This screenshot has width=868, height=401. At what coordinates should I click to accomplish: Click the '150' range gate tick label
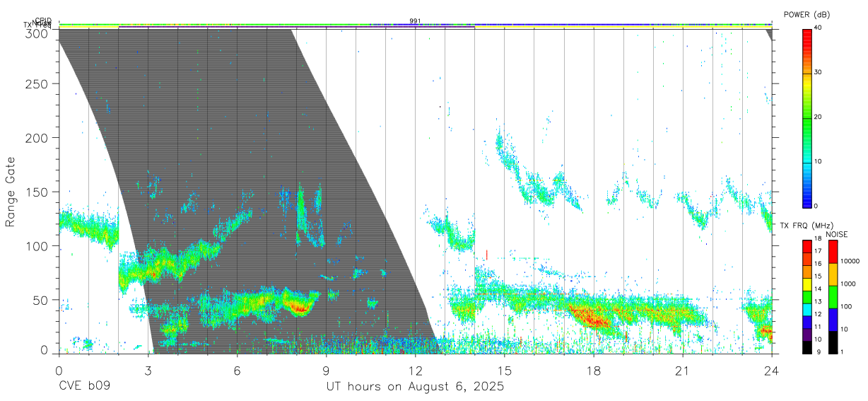click(37, 192)
